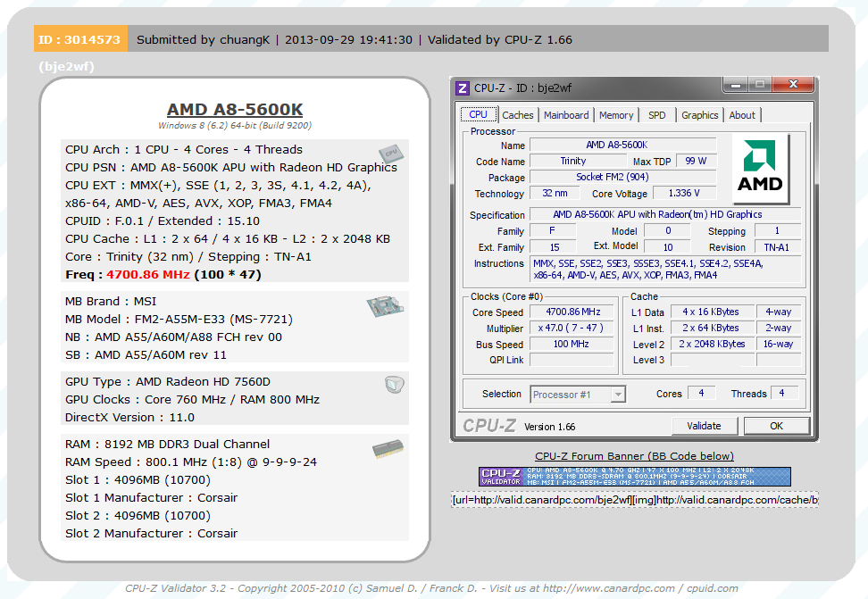Open the CPU-Z Forum Banner link
This screenshot has width=868, height=599.
tap(634, 456)
